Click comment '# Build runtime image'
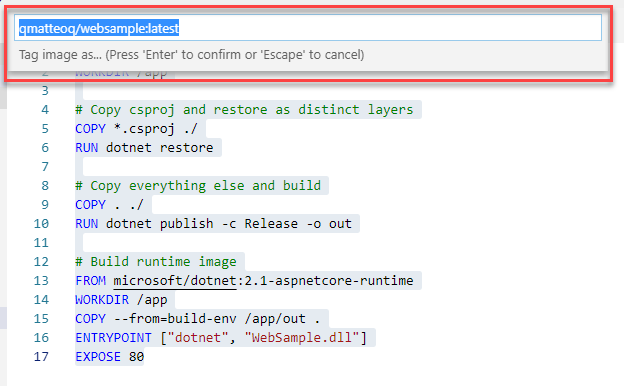Image resolution: width=624 pixels, height=386 pixels. [156, 261]
